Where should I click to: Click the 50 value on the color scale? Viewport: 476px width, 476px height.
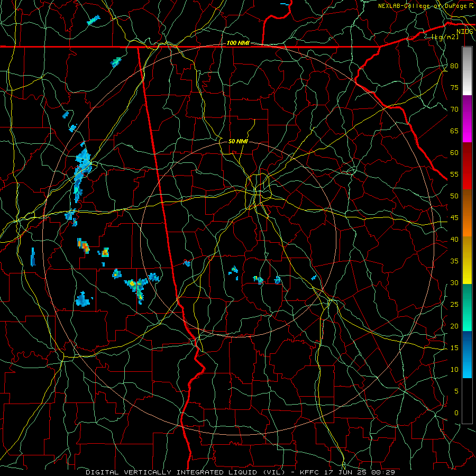point(454,196)
